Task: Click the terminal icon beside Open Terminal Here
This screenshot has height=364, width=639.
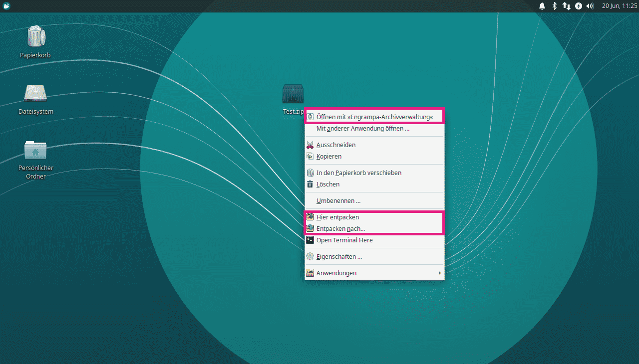Action: pos(310,240)
